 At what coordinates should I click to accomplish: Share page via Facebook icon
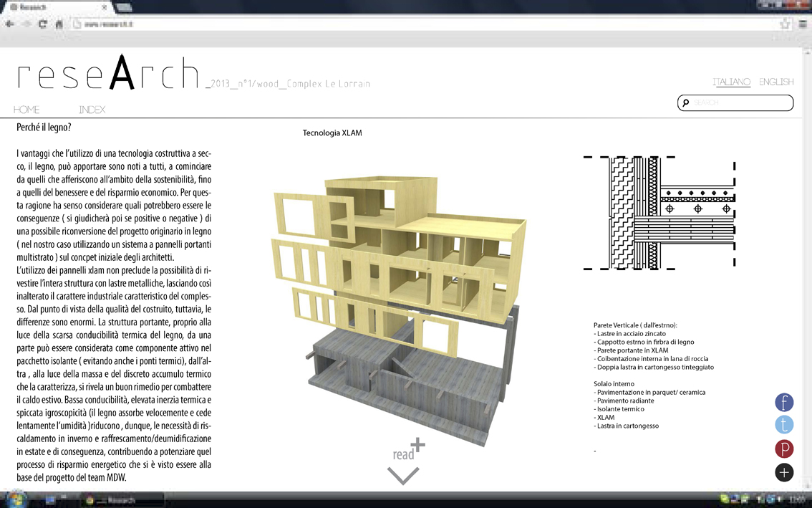pos(784,402)
